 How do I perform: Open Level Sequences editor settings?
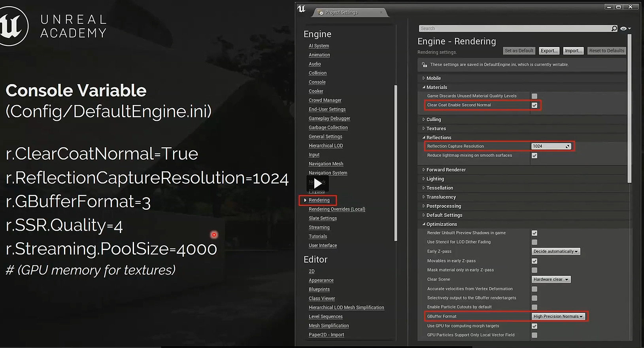[x=325, y=317]
